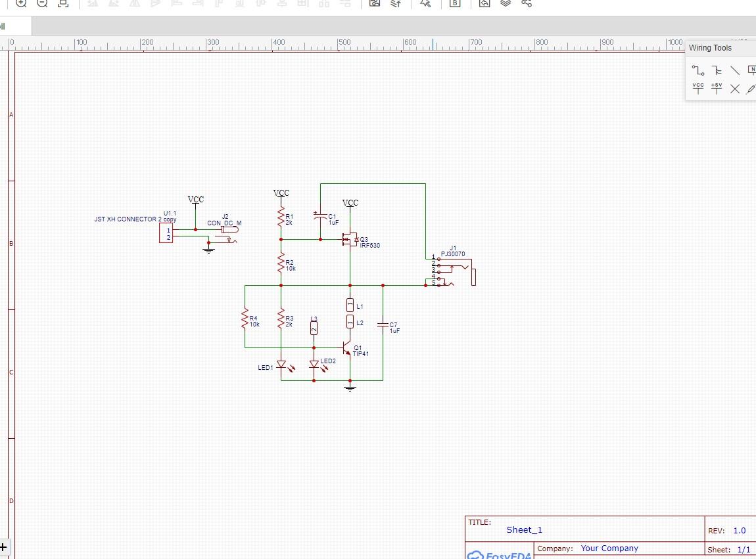Choose the diagonal line tool in Wiring Tools
This screenshot has height=559, width=756.
tap(735, 70)
